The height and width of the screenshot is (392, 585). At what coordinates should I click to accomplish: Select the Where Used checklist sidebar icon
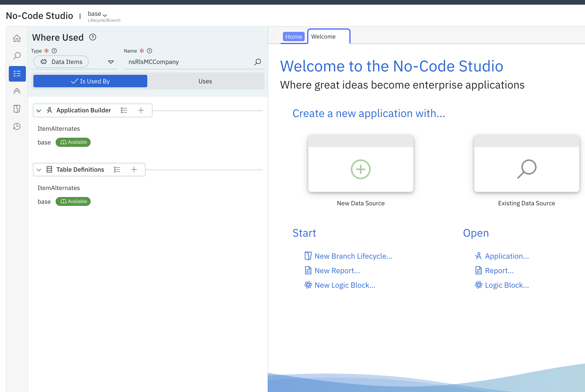point(17,74)
